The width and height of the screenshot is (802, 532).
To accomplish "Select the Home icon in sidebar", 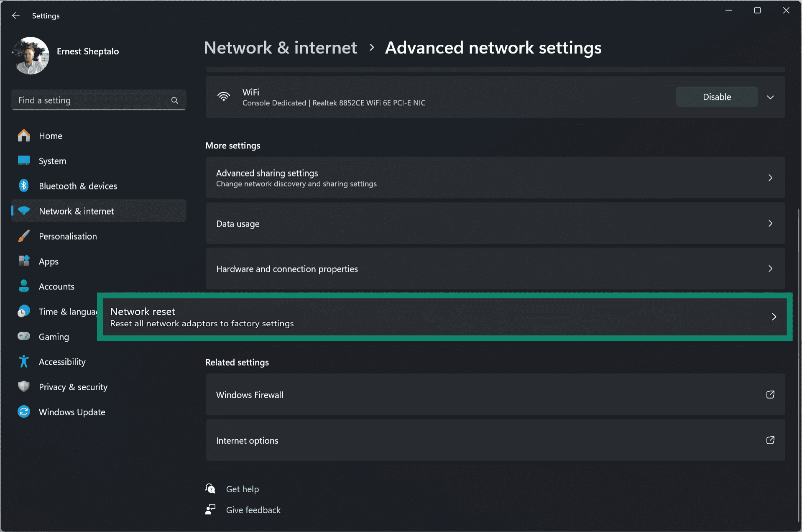I will [24, 136].
